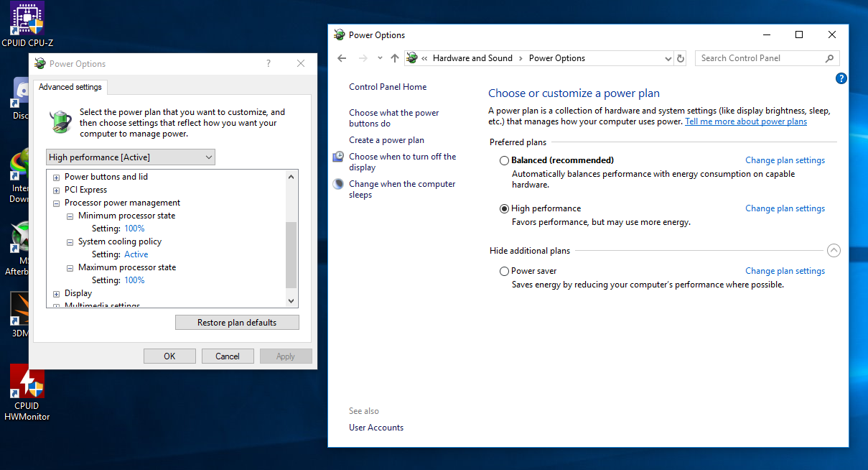The height and width of the screenshot is (470, 868).
Task: Select the High performance radio button
Action: coord(505,208)
